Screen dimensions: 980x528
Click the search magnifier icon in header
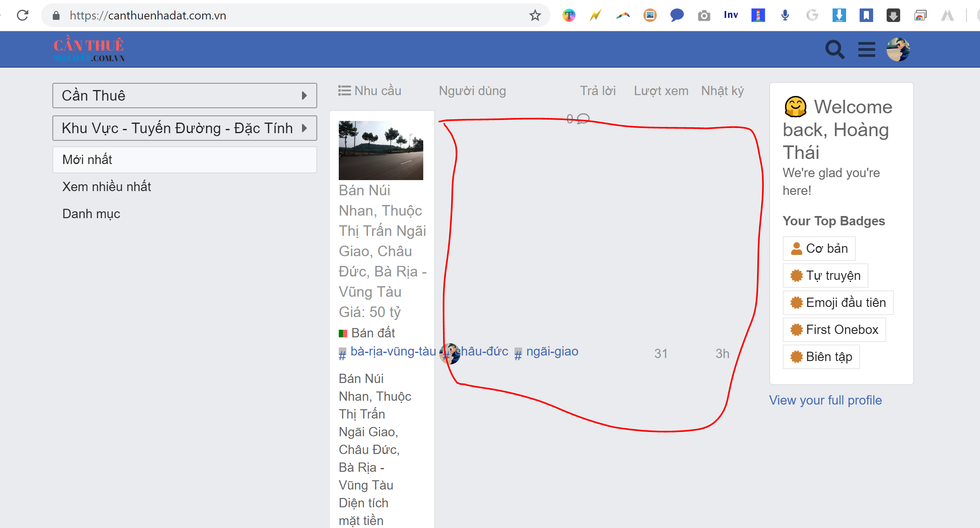click(x=835, y=49)
